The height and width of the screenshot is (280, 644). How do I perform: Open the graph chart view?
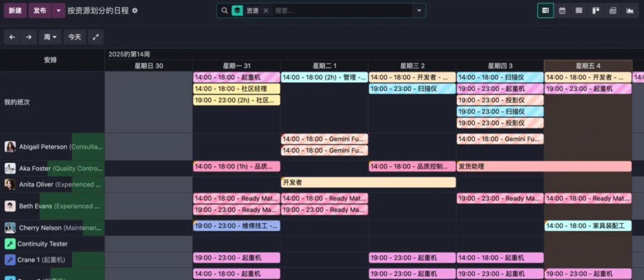click(x=630, y=11)
